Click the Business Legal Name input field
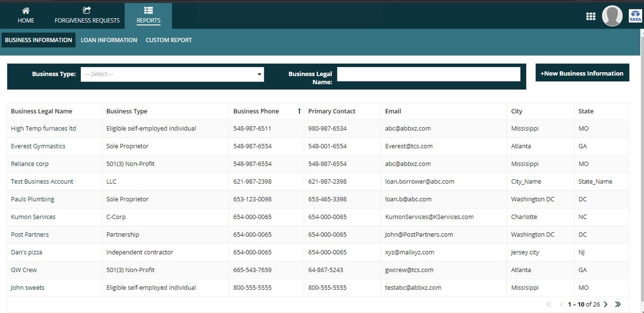644x313 pixels. click(x=428, y=74)
